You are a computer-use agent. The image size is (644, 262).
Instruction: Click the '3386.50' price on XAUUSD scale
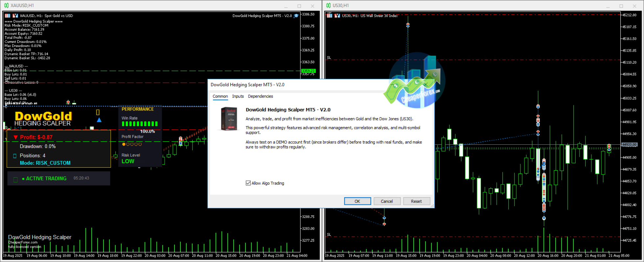(x=308, y=14)
